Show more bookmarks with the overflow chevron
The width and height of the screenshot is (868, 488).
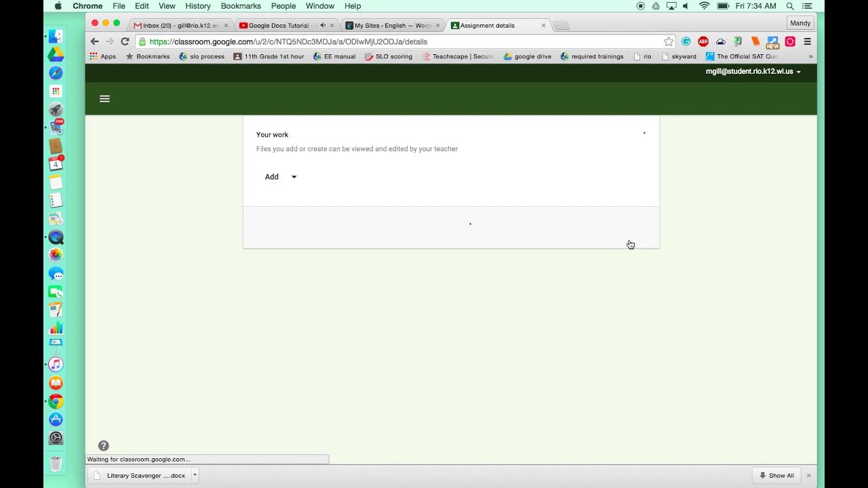tap(810, 57)
